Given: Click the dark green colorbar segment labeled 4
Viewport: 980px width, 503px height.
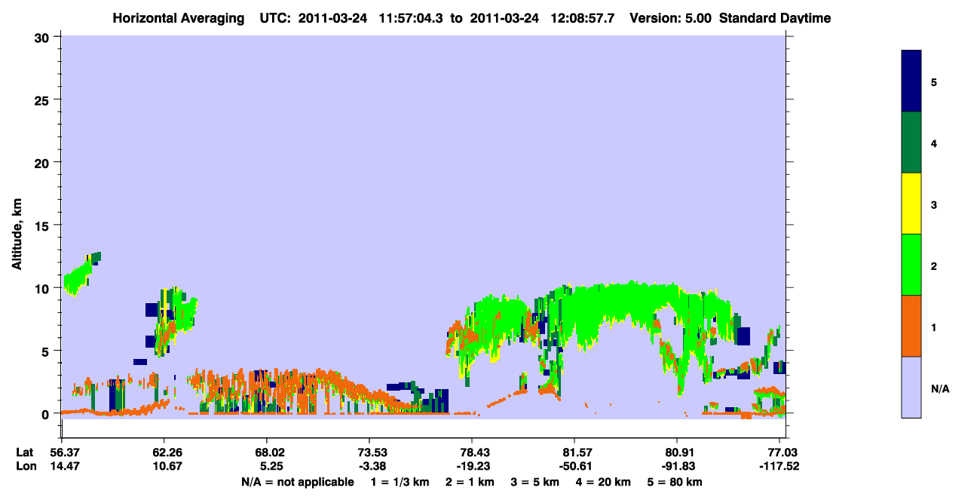Looking at the screenshot, I should (911, 143).
